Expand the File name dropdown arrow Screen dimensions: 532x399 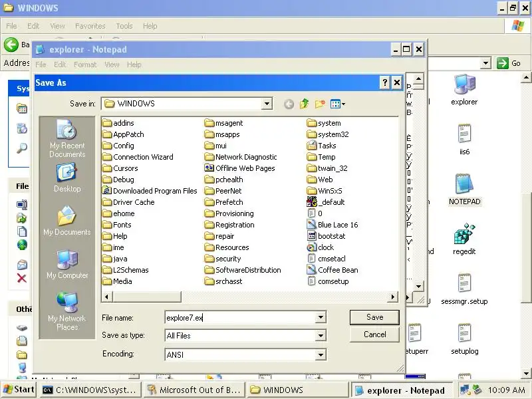pyautogui.click(x=321, y=318)
